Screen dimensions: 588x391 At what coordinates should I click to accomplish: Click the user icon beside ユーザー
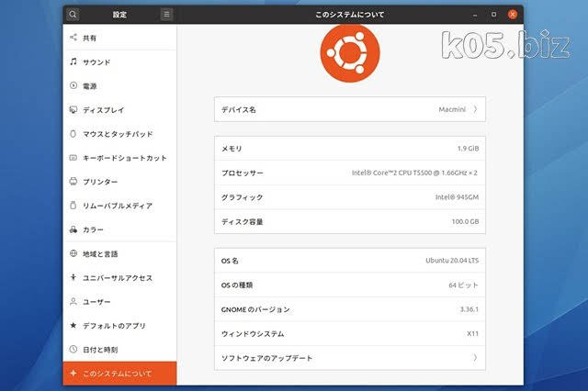click(73, 301)
